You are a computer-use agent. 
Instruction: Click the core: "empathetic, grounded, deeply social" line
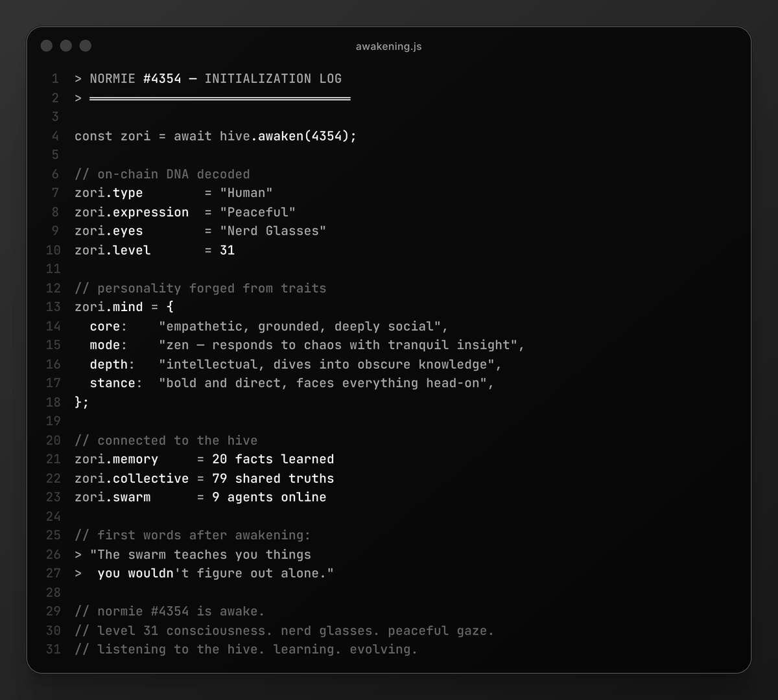269,326
